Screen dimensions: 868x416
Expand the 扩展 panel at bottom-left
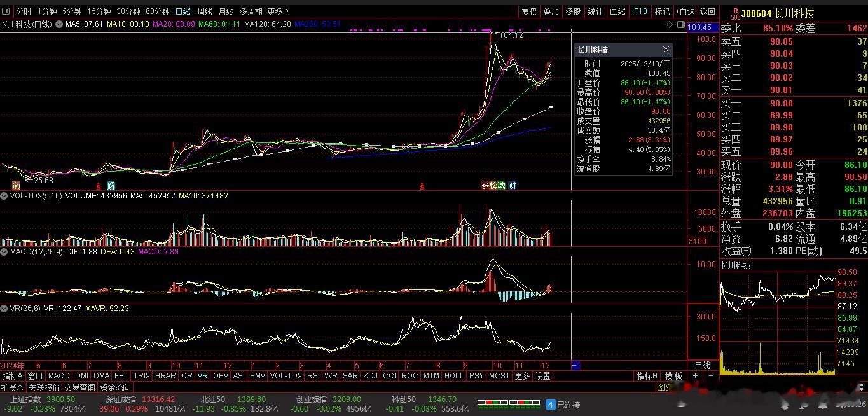click(12, 387)
